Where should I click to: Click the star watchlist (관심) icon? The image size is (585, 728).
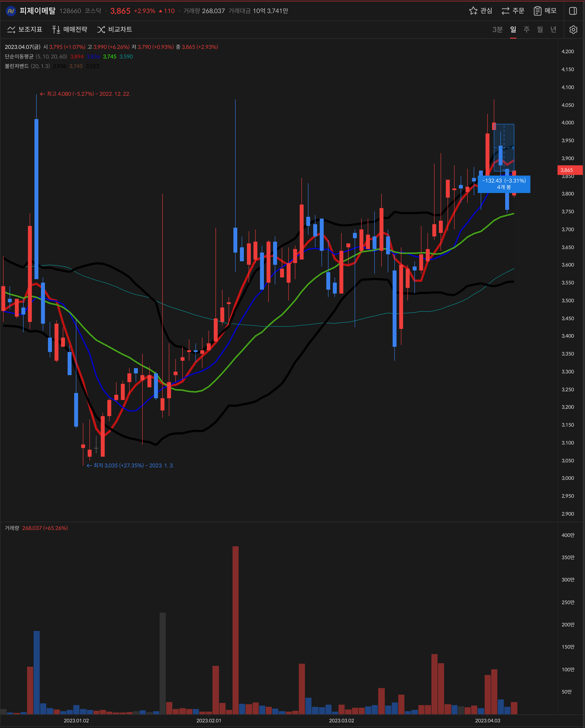473,11
